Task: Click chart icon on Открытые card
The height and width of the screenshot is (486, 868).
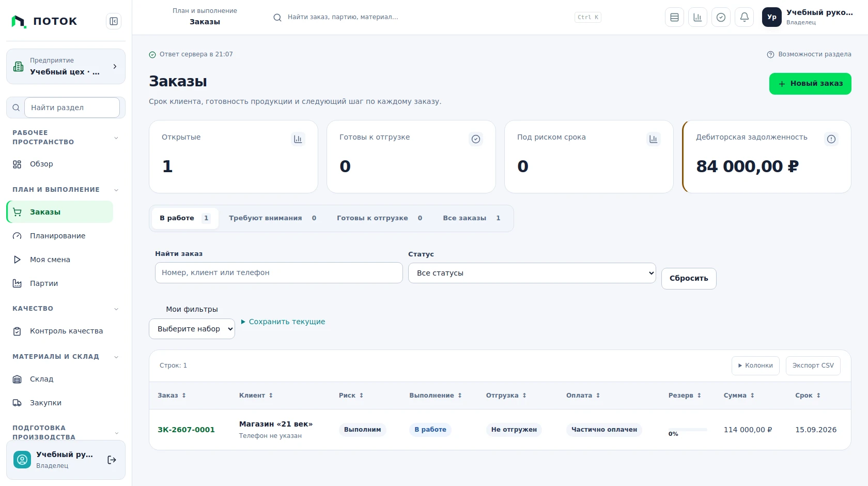Action: click(298, 139)
